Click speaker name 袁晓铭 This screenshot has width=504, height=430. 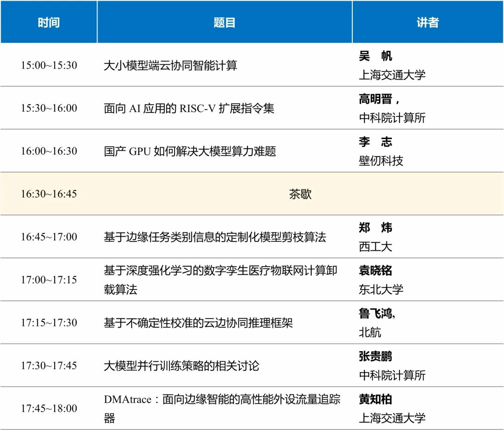point(375,271)
